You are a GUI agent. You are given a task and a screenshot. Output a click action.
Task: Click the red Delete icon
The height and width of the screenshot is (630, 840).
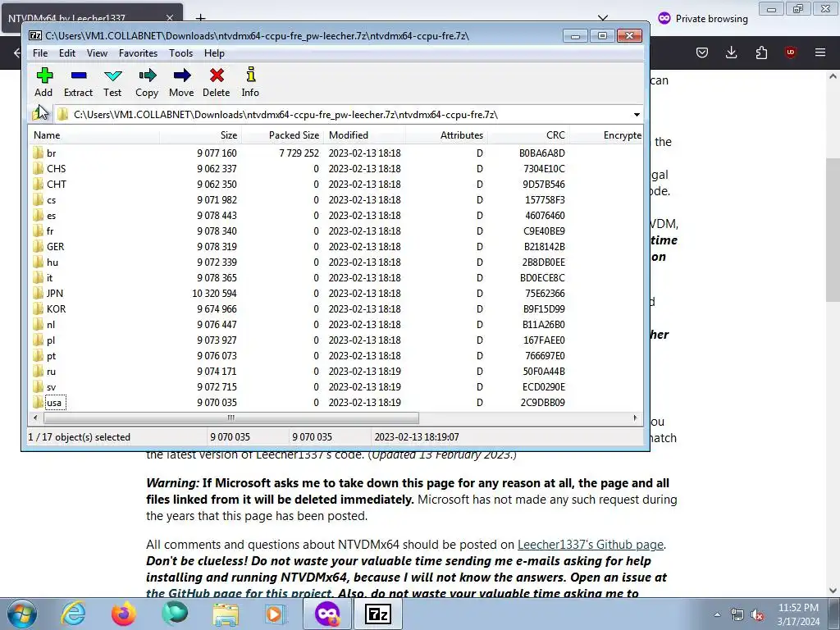coord(217,75)
